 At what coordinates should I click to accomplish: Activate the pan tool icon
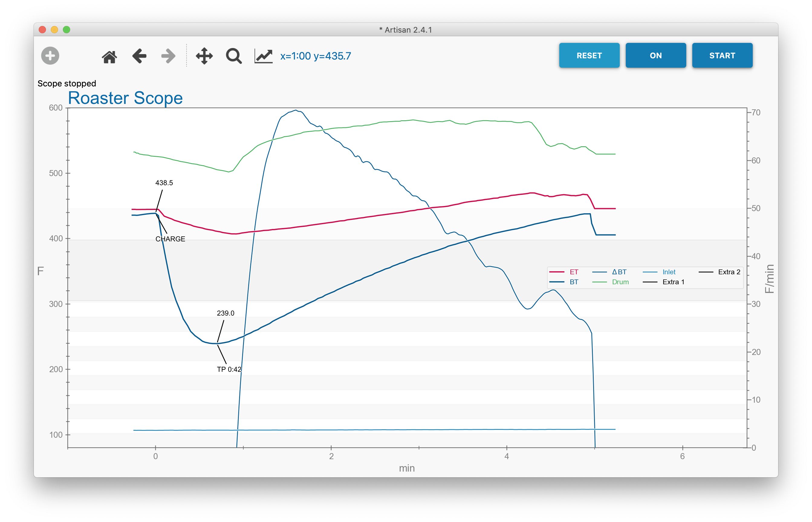(x=205, y=56)
